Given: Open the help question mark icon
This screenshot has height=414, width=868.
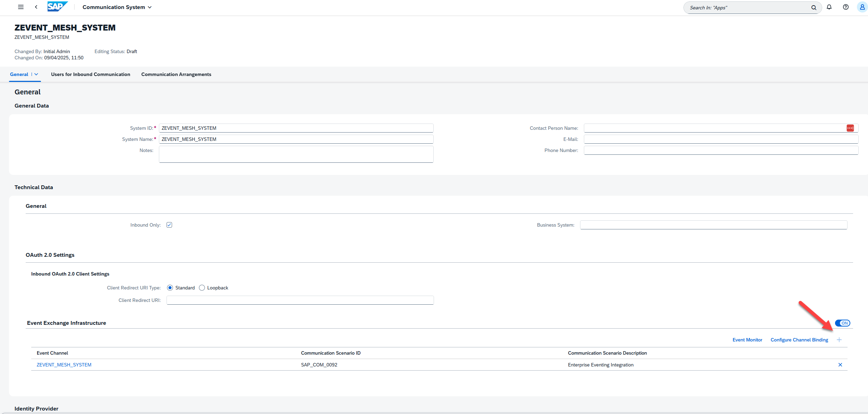Looking at the screenshot, I should point(845,7).
